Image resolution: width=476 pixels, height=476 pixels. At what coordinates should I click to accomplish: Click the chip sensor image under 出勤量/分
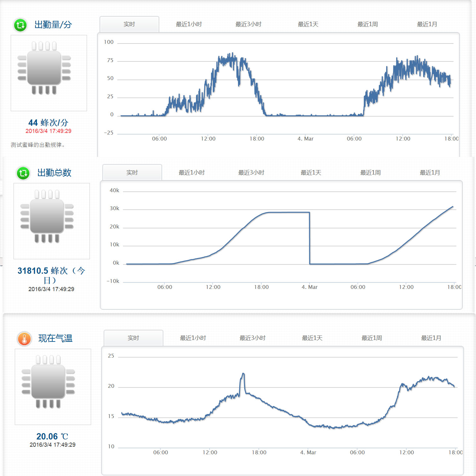[49, 73]
